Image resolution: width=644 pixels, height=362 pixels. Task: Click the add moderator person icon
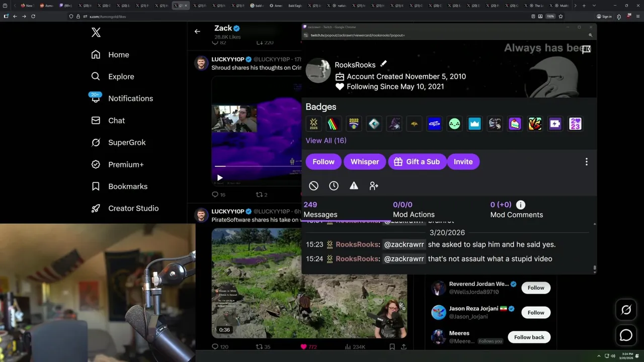coord(374,186)
